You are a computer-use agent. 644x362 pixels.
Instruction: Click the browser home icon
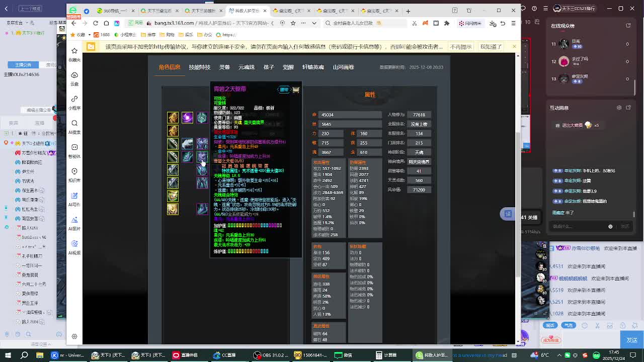(106, 23)
